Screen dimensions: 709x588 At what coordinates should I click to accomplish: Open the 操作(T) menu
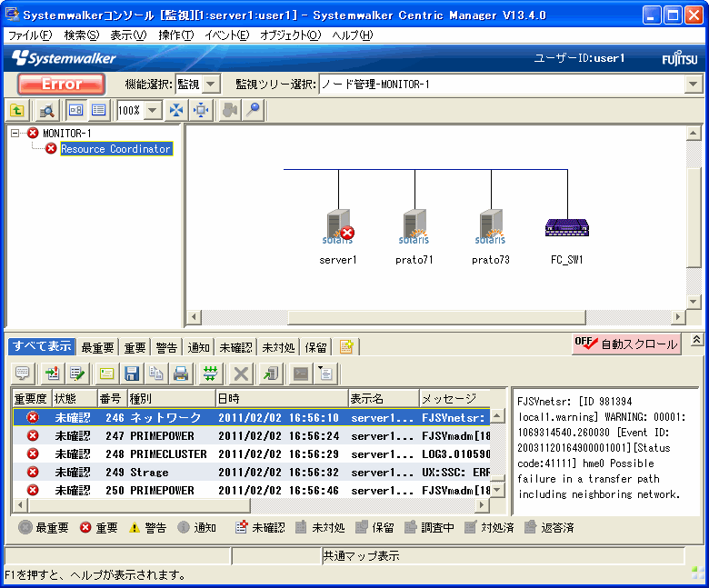pos(176,35)
